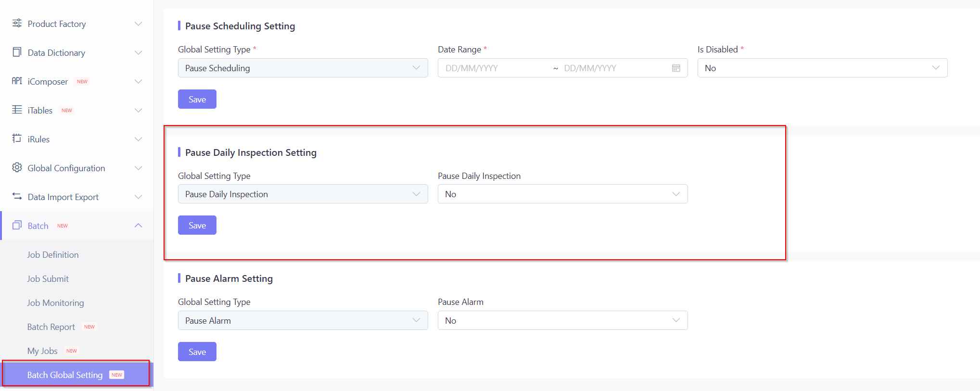Collapse the Batch menu section

[x=139, y=226]
